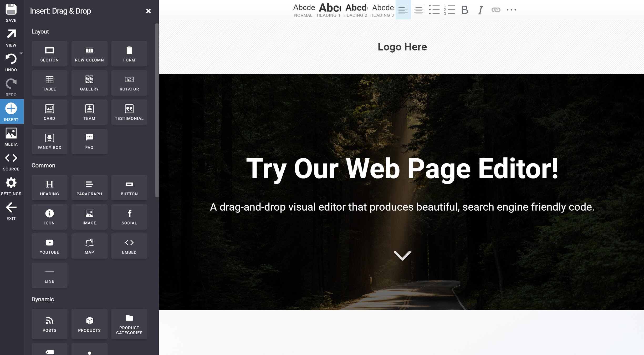Toggle italic text formatting
The width and height of the screenshot is (644, 355).
(480, 10)
